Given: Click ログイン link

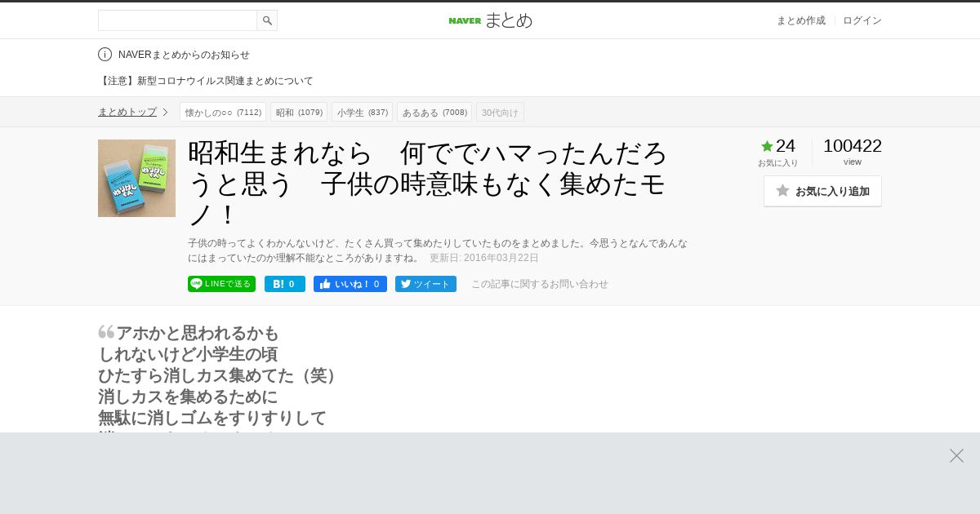Looking at the screenshot, I should pyautogui.click(x=862, y=20).
